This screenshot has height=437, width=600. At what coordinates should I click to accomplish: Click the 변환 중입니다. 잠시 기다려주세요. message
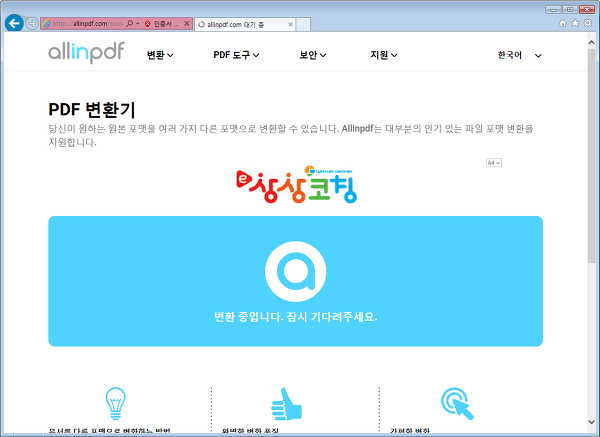tap(295, 317)
